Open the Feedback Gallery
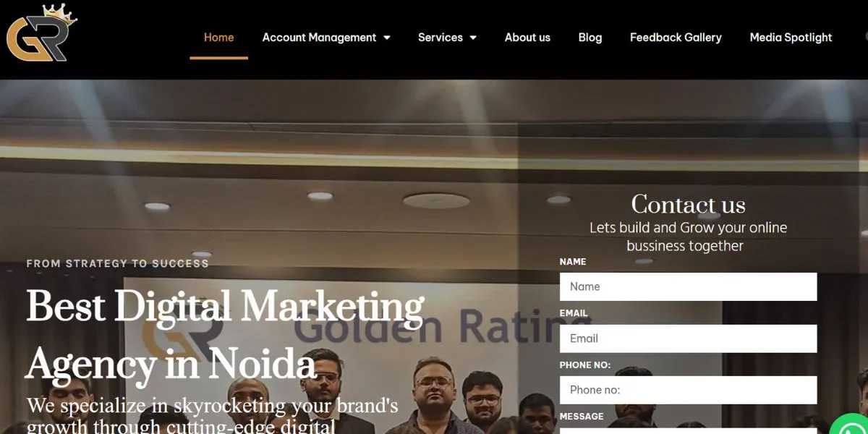The image size is (868, 434). pos(675,38)
